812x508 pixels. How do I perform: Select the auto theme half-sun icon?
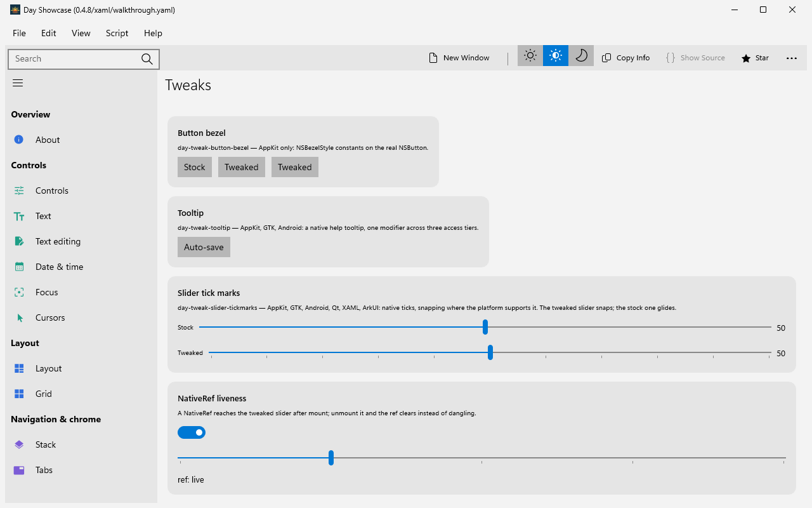coord(556,56)
